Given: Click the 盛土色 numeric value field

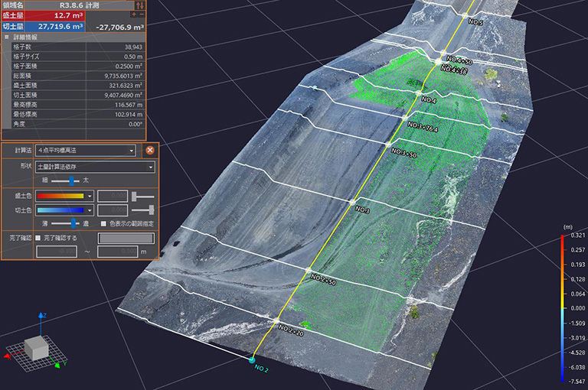Looking at the screenshot, I should click(x=113, y=196).
